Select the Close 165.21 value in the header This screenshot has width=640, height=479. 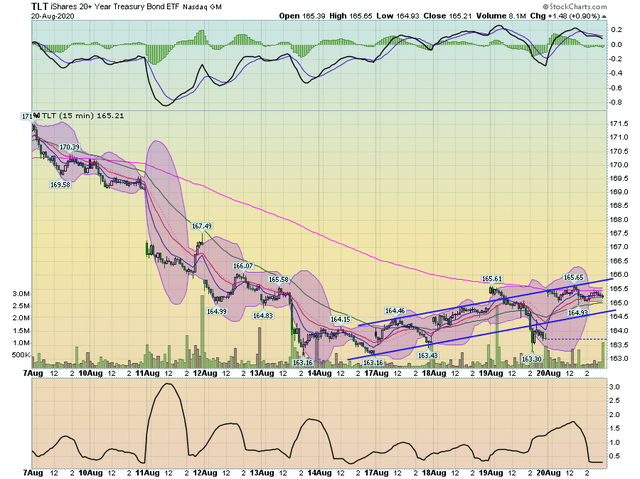coord(448,16)
